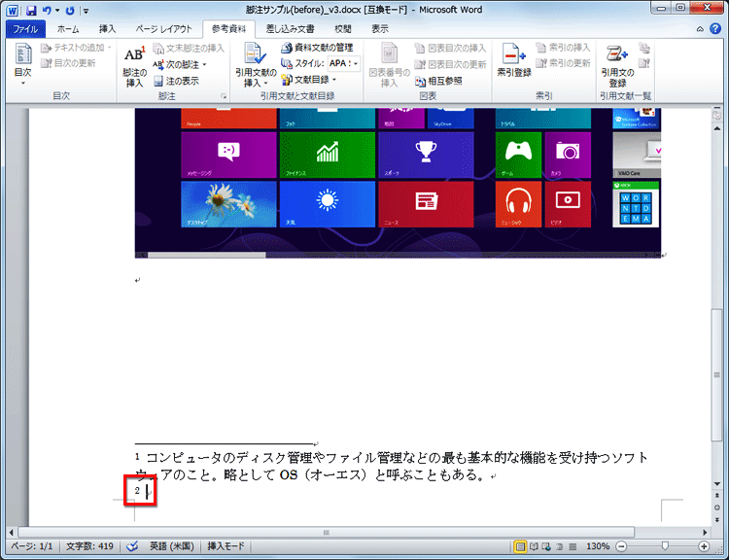Open the 目次 table of contents button
The image size is (729, 560).
(22, 64)
